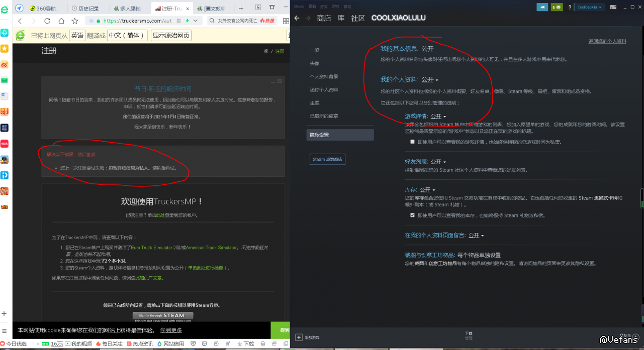
Task: Select 英语 source language button
Action: [77, 36]
